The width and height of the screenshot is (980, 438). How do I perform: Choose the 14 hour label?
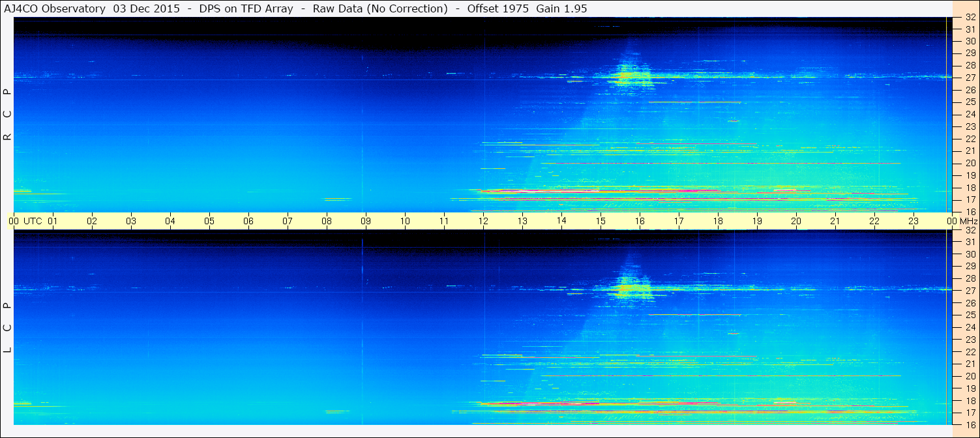561,221
